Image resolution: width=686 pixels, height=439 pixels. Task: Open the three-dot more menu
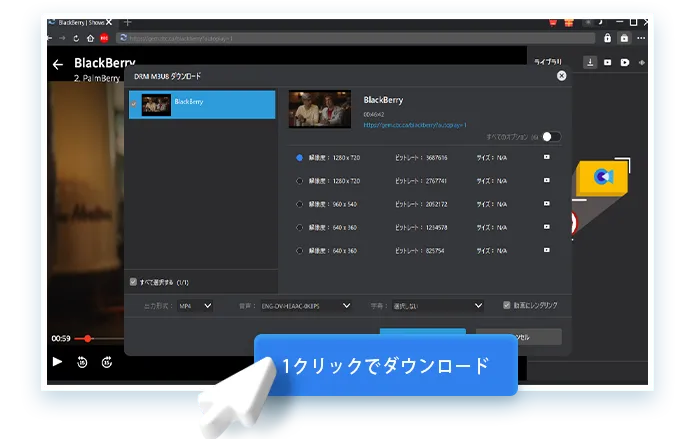(641, 39)
